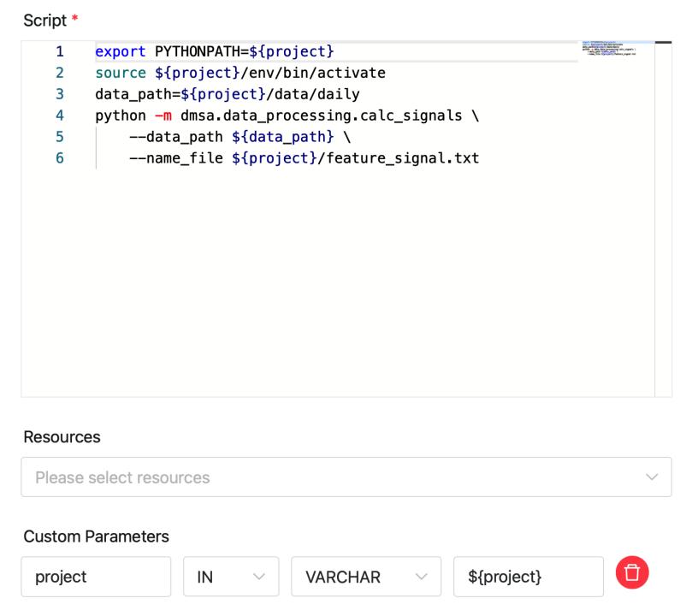Select line number 3 in editor gutter
692x616 pixels.
[x=60, y=94]
